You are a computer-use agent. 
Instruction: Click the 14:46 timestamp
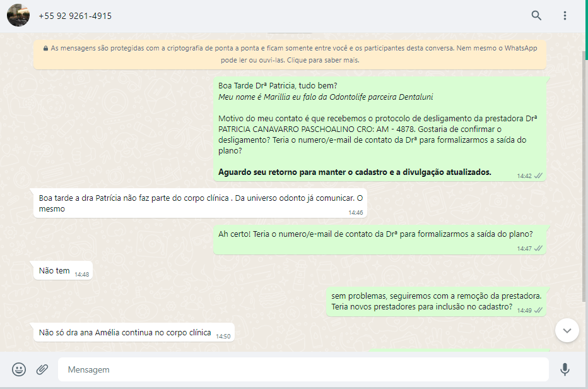(355, 213)
